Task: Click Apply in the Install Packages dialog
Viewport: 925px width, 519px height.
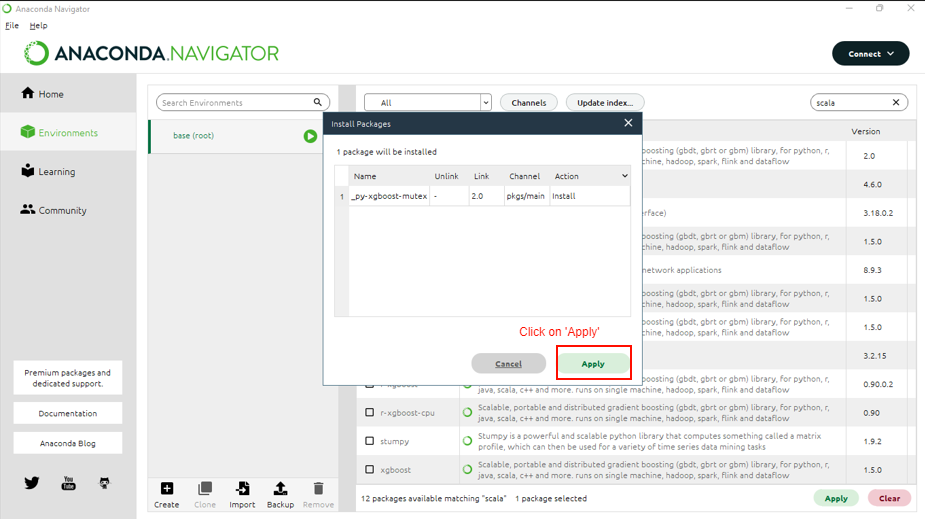Action: (593, 364)
